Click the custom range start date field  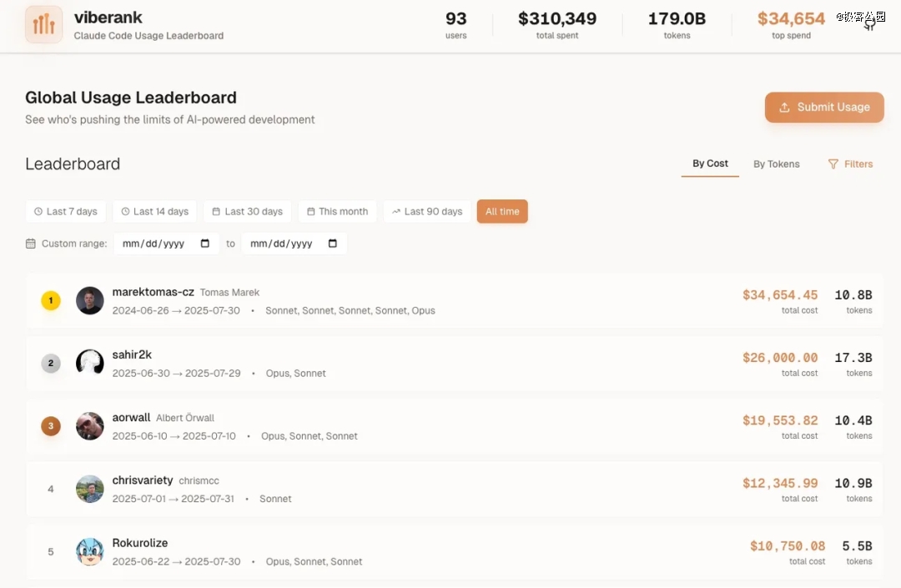point(159,244)
